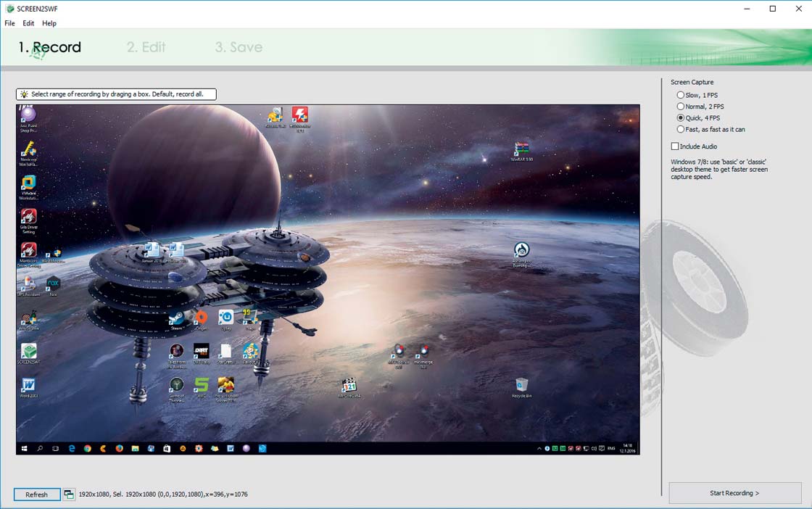Click the lightbulb hint icon above the preview
The image size is (812, 509).
pos(24,94)
